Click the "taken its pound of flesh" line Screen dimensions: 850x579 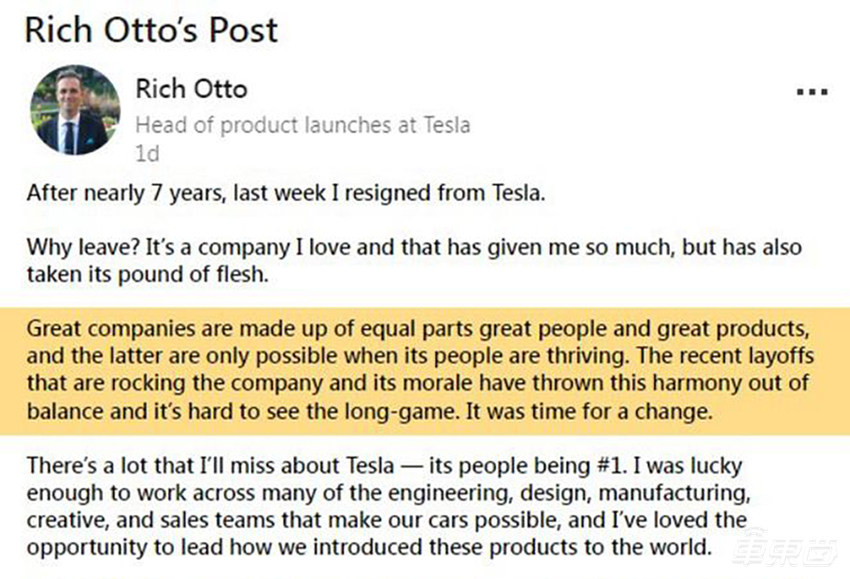coord(148,273)
